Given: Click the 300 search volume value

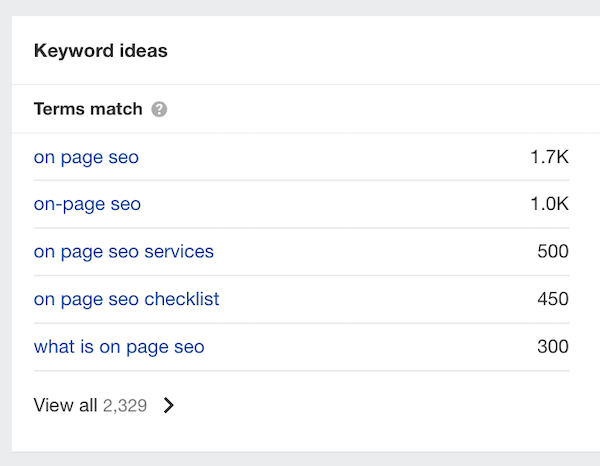Looking at the screenshot, I should (x=552, y=347).
